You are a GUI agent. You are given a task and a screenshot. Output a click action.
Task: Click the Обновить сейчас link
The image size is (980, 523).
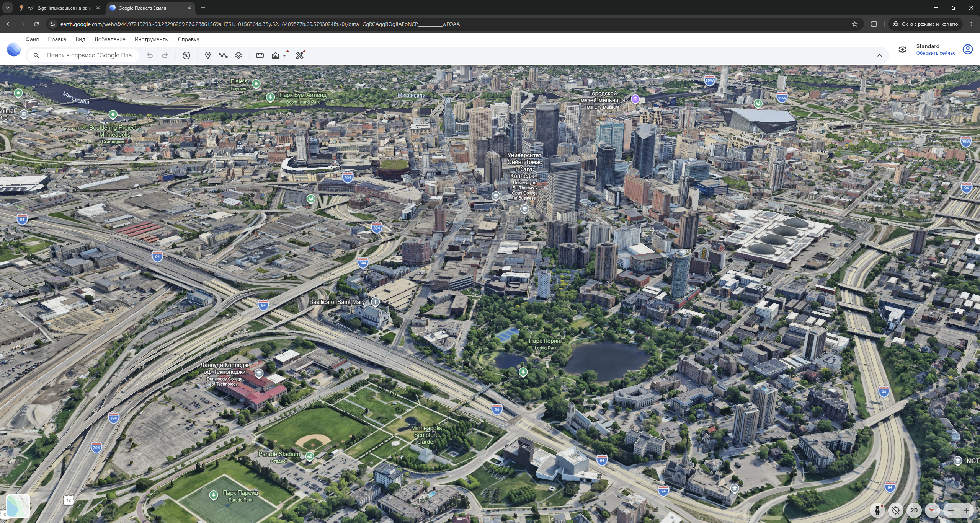[x=936, y=53]
